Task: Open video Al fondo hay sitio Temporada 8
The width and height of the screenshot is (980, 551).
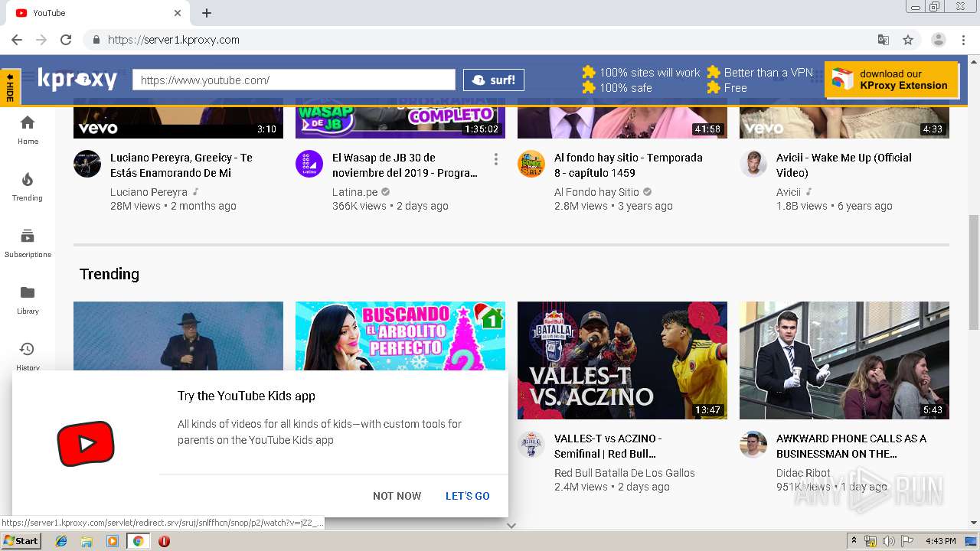Action: [629, 165]
